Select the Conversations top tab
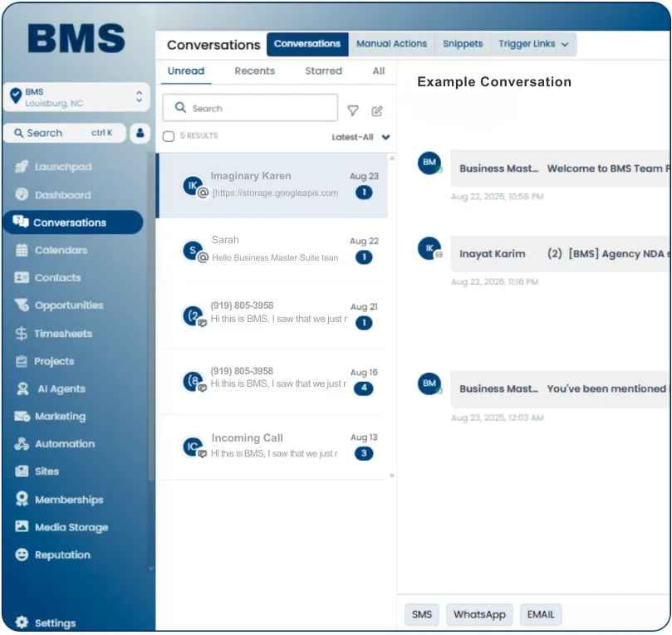The width and height of the screenshot is (672, 635). pos(307,44)
